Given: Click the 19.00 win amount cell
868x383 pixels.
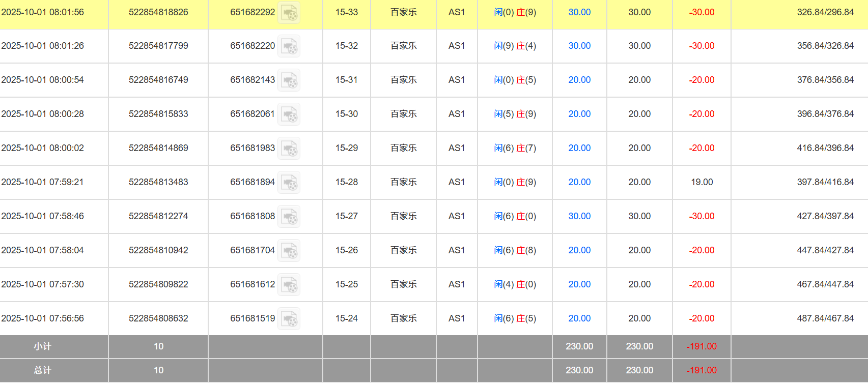Looking at the screenshot, I should point(702,182).
